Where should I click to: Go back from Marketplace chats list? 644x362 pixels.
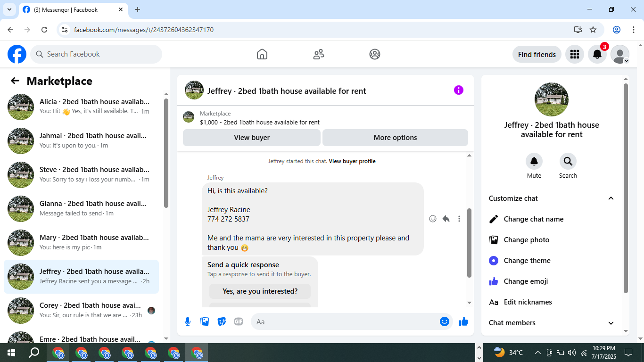point(15,81)
